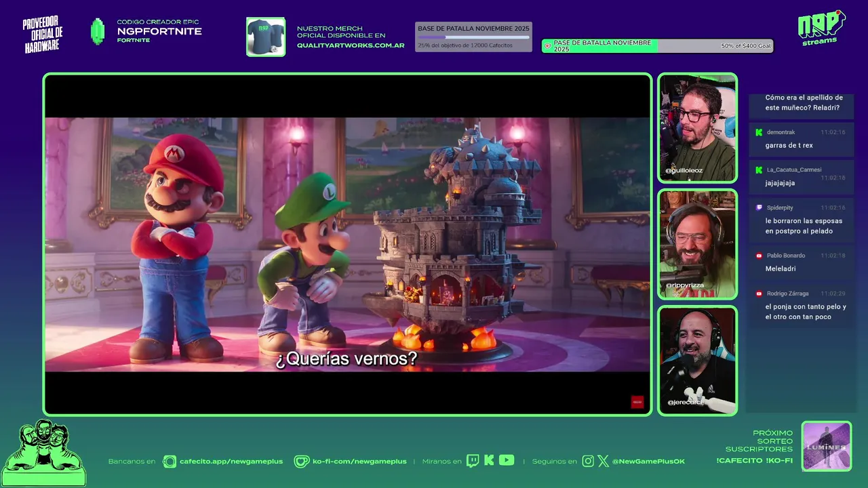This screenshot has width=868, height=488.
Task: Click the Twitch icon beside Spiderpity
Action: (759, 207)
